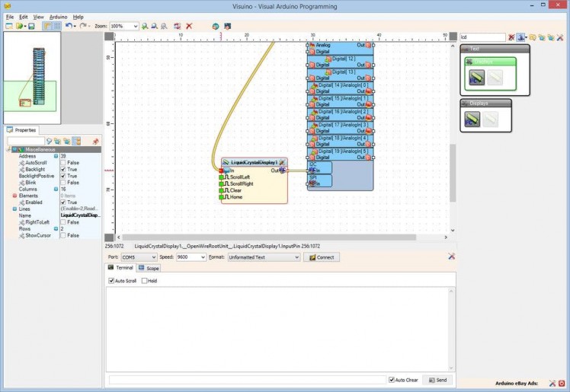Clear the component search filter icon
570x392 pixels.
[x=511, y=37]
